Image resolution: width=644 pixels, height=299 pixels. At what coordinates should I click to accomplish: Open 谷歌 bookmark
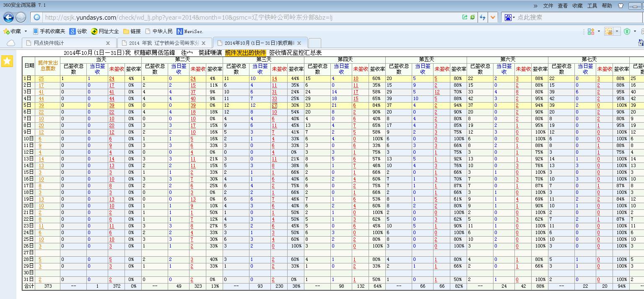(78, 31)
